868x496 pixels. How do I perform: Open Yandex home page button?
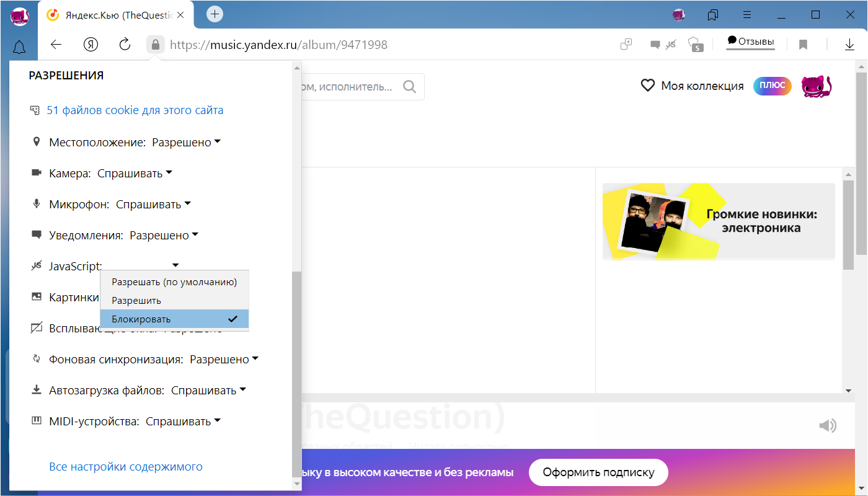[91, 45]
